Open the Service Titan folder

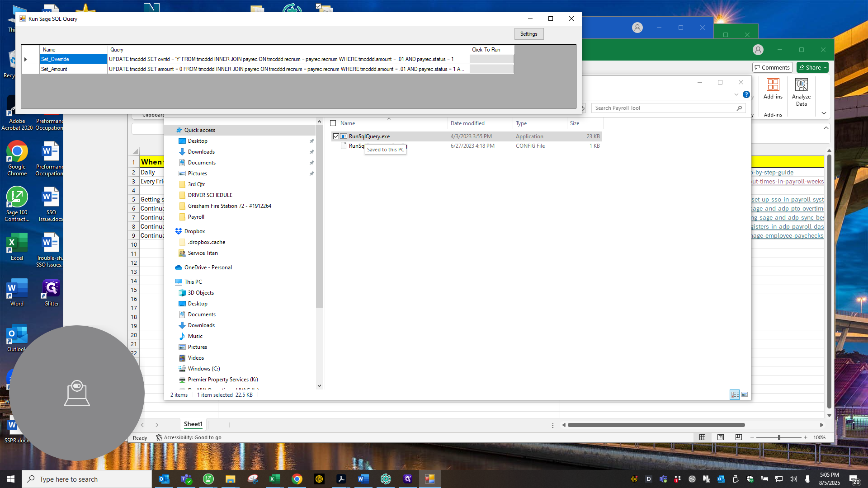point(203,253)
